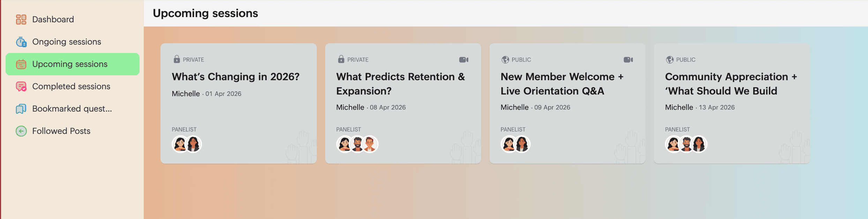The image size is (868, 219).
Task: Click first panelist avatar on What's Changing card
Action: (180, 144)
